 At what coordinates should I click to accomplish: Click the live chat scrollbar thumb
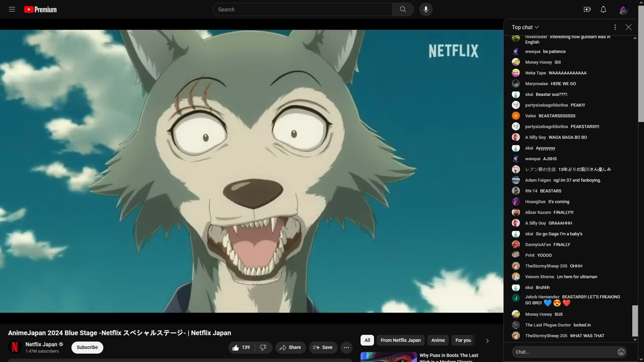(634, 321)
